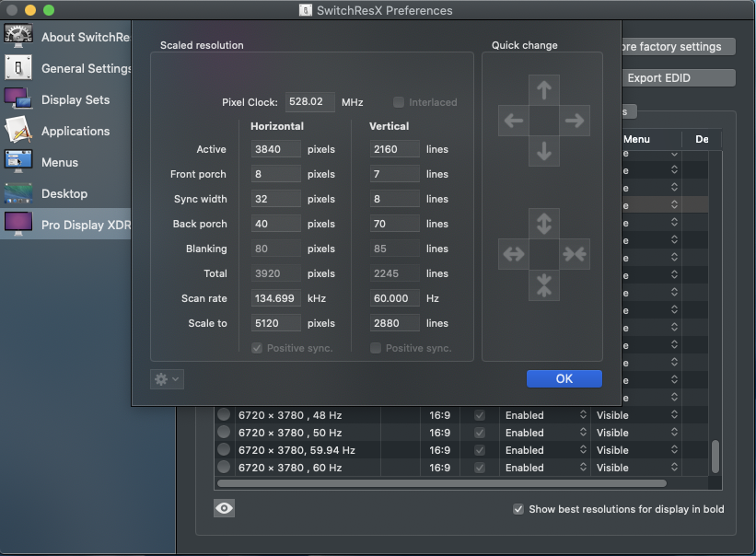Select radio button for 6720 × 3780, 48 Hz
This screenshot has height=556, width=756.
pyautogui.click(x=224, y=414)
